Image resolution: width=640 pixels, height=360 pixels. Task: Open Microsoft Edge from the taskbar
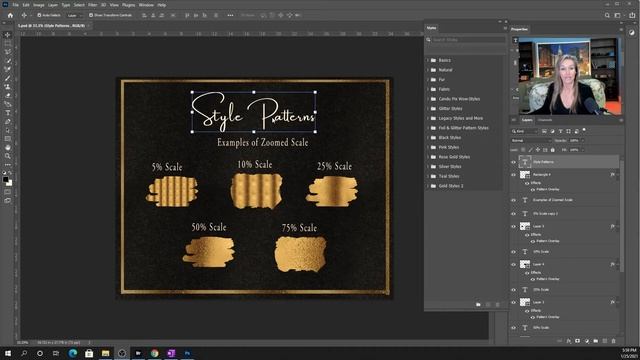tap(73, 353)
